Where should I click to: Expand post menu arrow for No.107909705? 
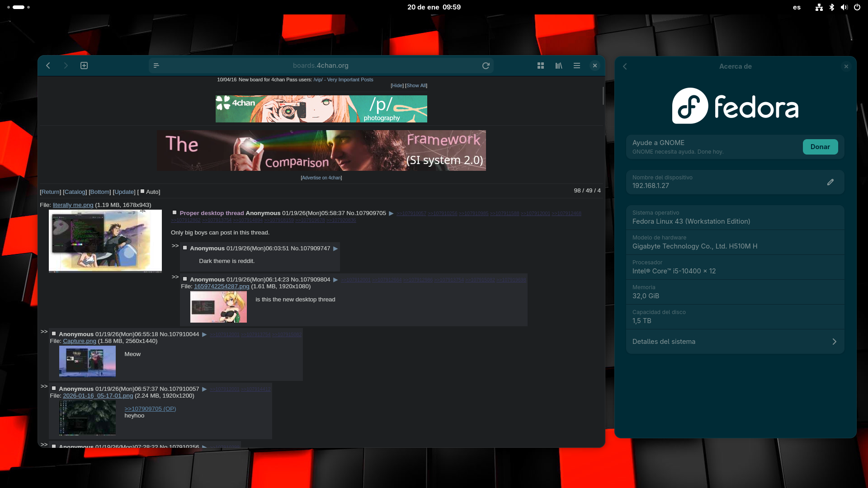pyautogui.click(x=391, y=213)
